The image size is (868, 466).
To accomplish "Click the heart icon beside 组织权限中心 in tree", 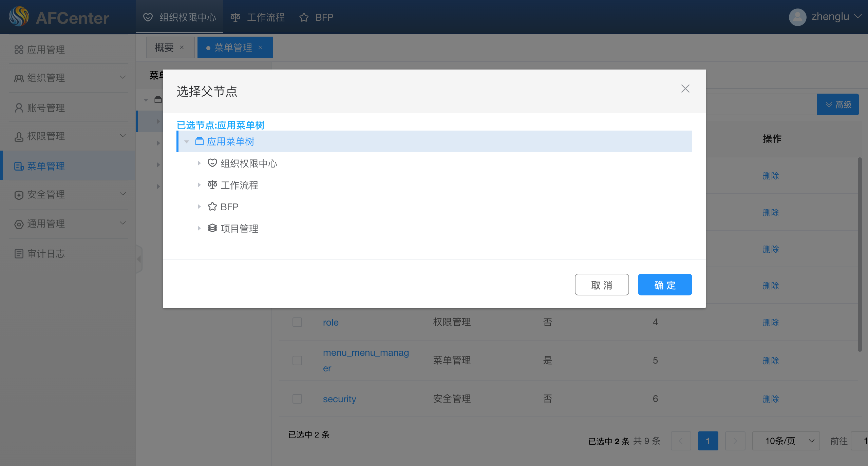I will tap(212, 163).
